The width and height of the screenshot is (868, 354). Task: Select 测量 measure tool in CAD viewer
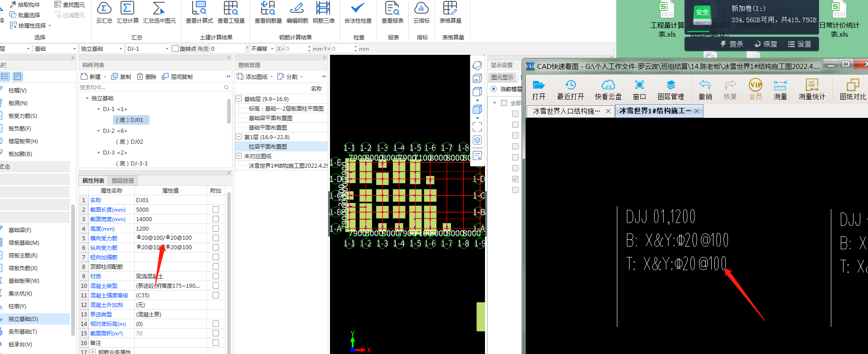pyautogui.click(x=780, y=89)
